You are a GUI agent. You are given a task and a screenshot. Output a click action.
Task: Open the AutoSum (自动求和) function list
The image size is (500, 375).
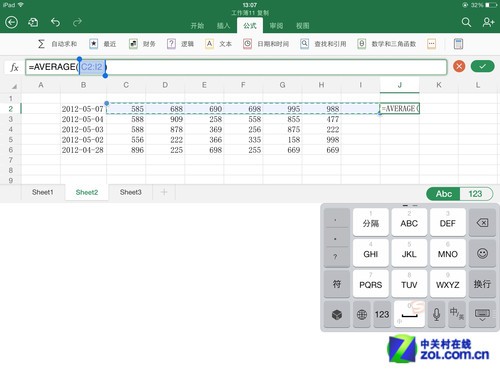(57, 44)
